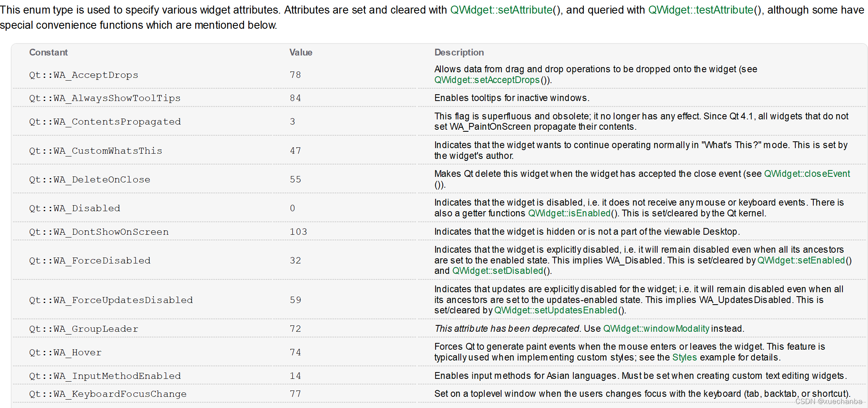The image size is (868, 408).
Task: Click the 'This attribute has been deprecated' text
Action: click(507, 329)
